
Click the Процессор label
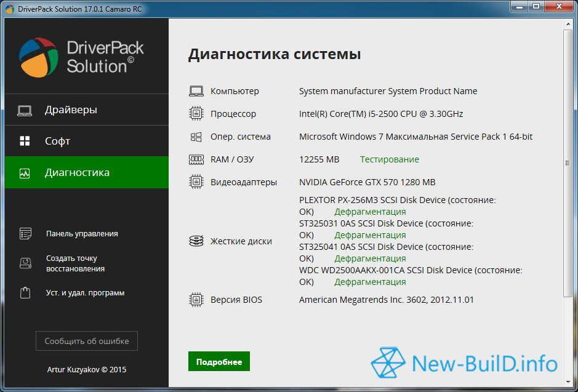point(233,114)
